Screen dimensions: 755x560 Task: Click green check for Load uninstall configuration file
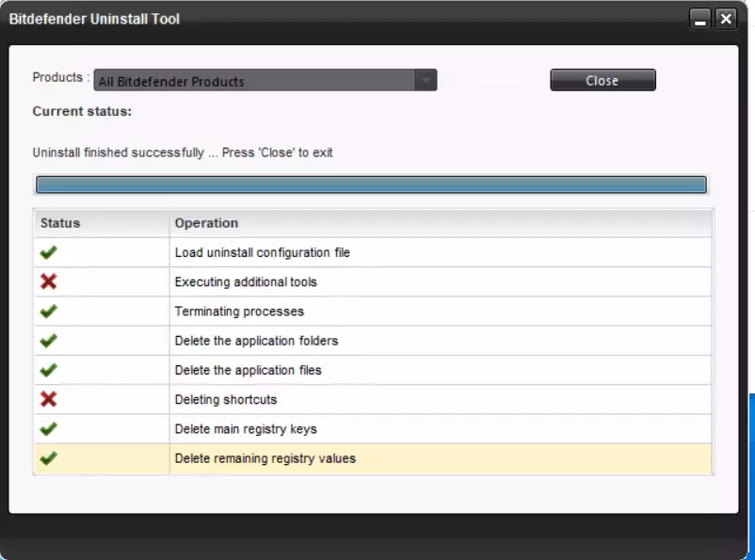tap(49, 252)
